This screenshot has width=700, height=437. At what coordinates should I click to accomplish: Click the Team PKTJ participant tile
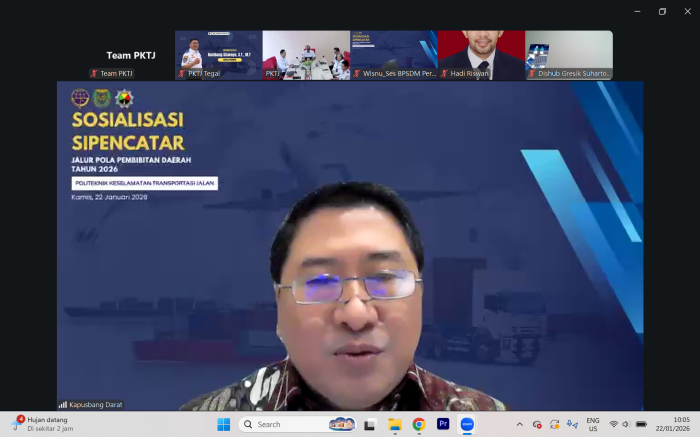pyautogui.click(x=130, y=55)
